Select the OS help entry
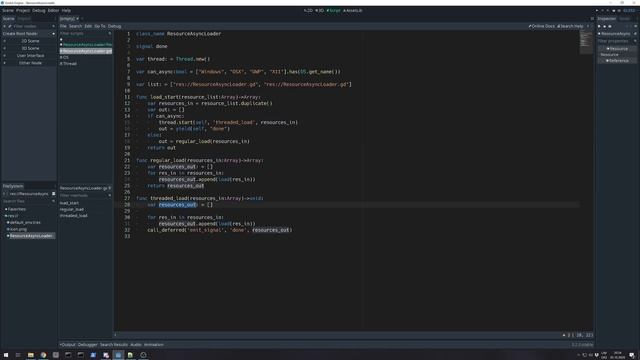This screenshot has width=640, height=360. pyautogui.click(x=64, y=58)
